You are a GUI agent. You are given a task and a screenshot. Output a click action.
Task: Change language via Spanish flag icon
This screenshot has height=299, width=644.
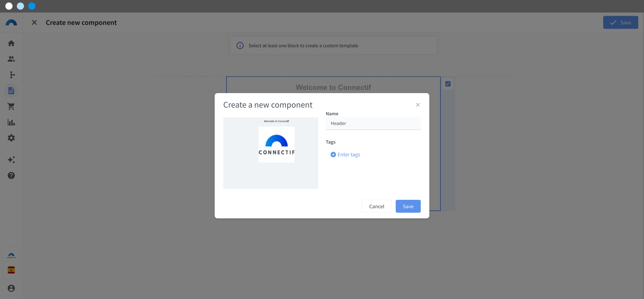11,270
